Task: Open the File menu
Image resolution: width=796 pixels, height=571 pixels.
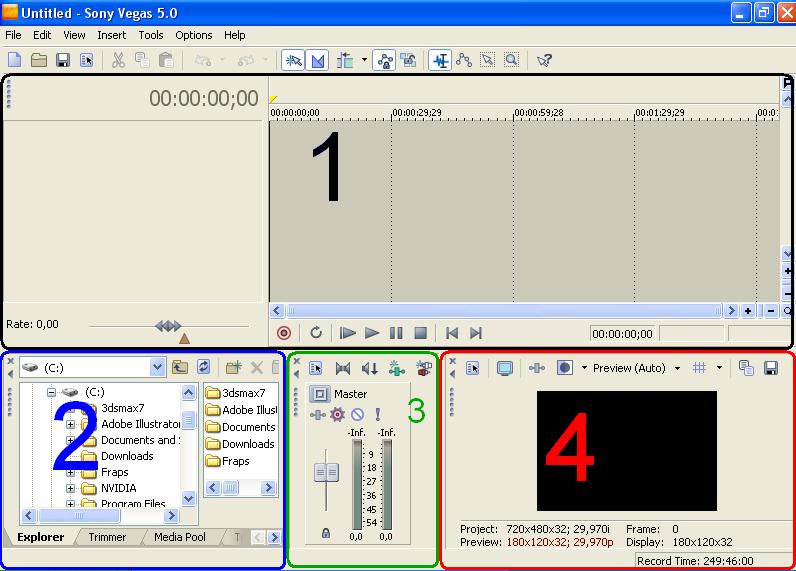Action: (x=13, y=35)
